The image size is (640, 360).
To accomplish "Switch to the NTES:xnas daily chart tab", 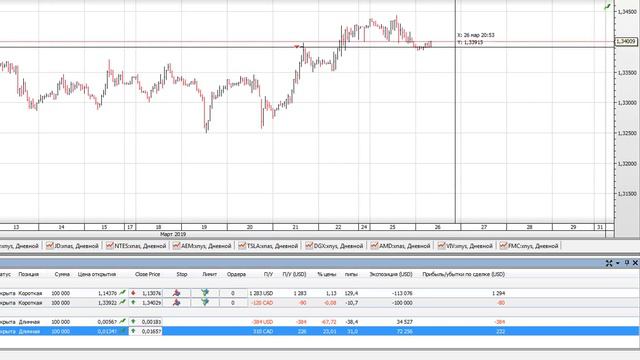I will point(136,246).
